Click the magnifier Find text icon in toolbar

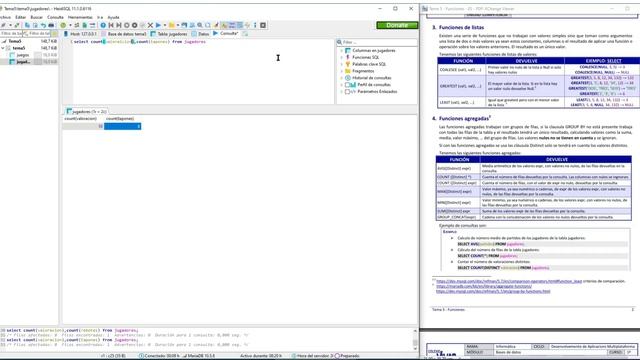click(200, 25)
